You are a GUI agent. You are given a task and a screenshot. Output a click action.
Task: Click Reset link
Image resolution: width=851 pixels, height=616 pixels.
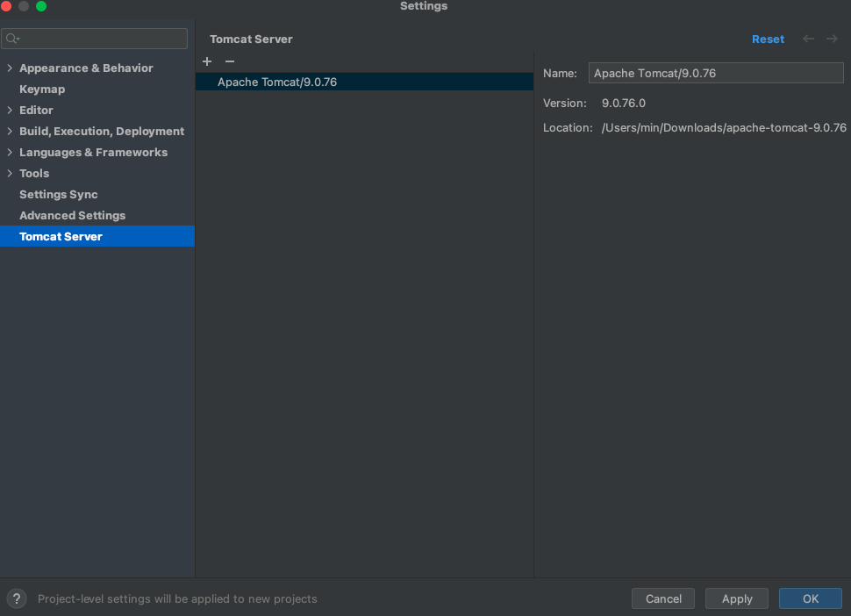tap(768, 39)
